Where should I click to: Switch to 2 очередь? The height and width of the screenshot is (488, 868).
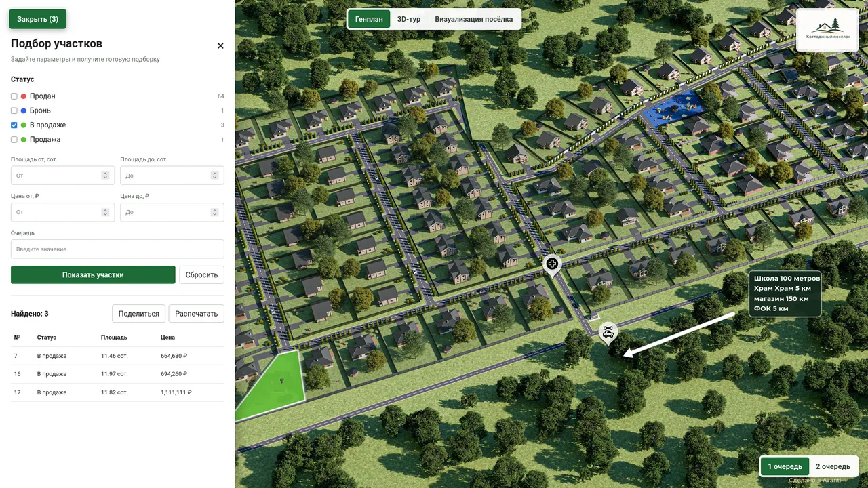point(833,466)
